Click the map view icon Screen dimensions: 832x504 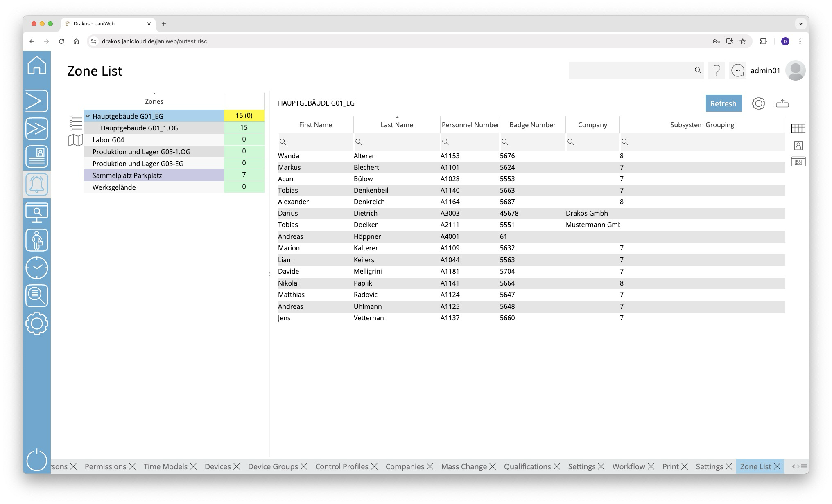pyautogui.click(x=75, y=140)
